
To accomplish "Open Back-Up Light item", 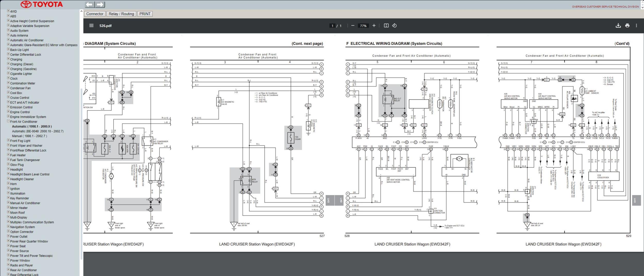I will 20,50.
